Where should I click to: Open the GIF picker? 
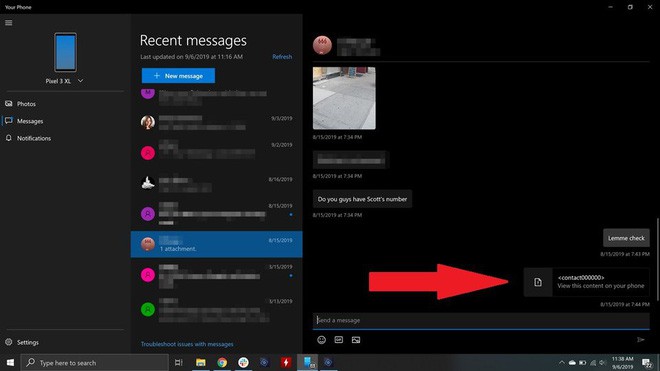pos(338,340)
